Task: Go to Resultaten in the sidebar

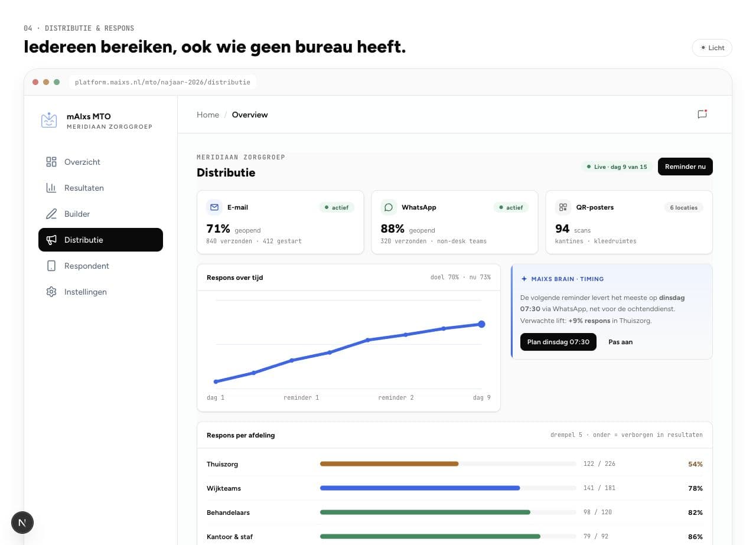Action: (x=100, y=188)
